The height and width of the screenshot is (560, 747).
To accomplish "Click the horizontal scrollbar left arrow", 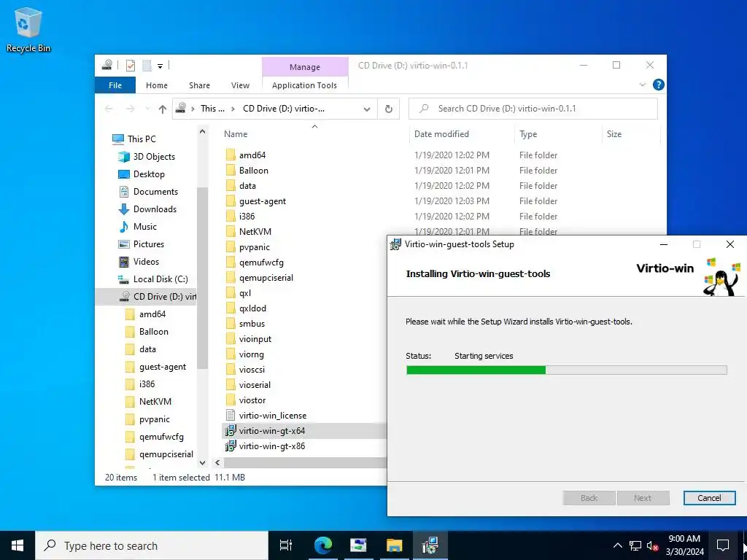I will click(x=217, y=463).
